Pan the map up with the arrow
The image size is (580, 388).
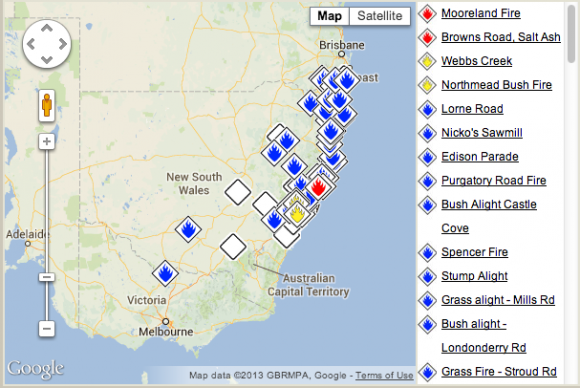(47, 28)
